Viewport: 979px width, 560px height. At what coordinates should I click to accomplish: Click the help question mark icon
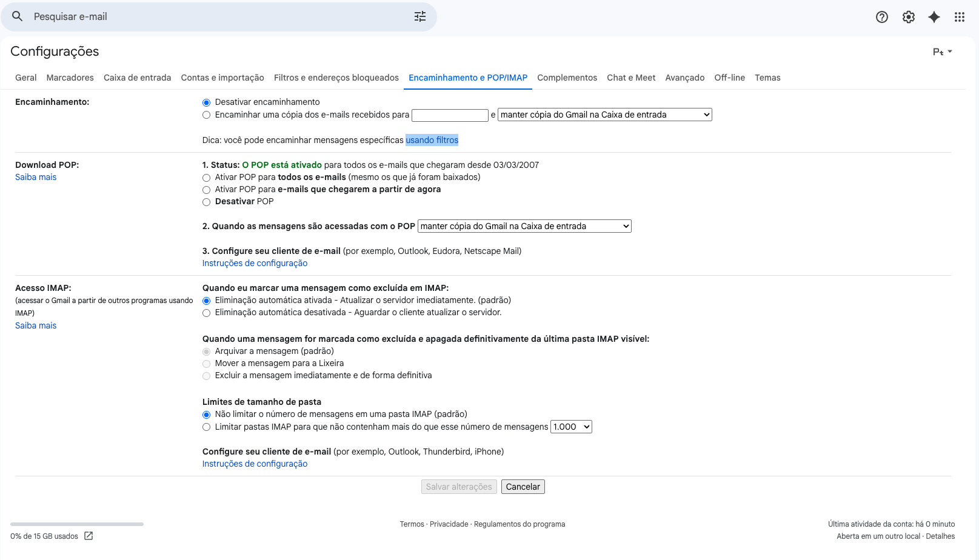(881, 16)
